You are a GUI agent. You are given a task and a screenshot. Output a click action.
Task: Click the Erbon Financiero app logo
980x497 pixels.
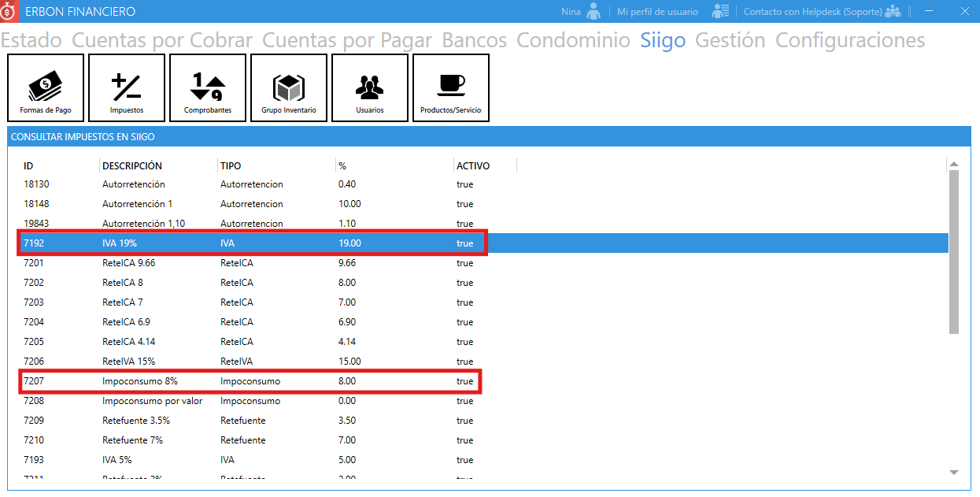(x=9, y=11)
